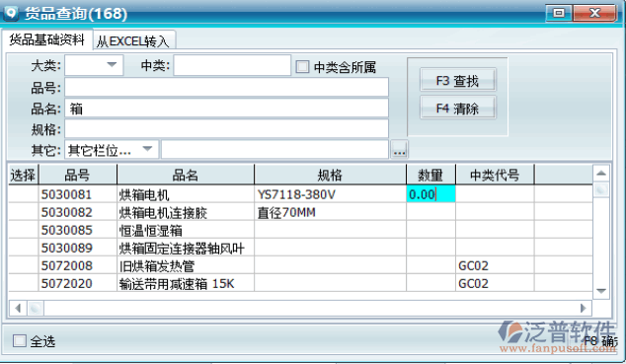Click the app icon in title bar
Screen dimensions: 626x364
pos(11,13)
